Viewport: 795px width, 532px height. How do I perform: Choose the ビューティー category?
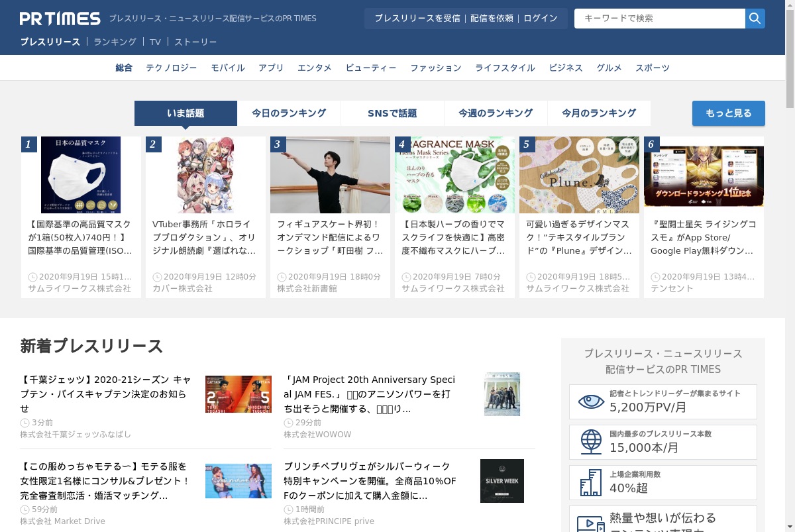point(371,68)
